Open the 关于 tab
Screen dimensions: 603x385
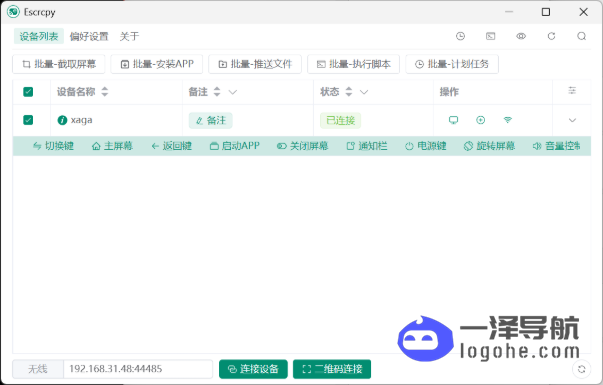[x=129, y=37]
